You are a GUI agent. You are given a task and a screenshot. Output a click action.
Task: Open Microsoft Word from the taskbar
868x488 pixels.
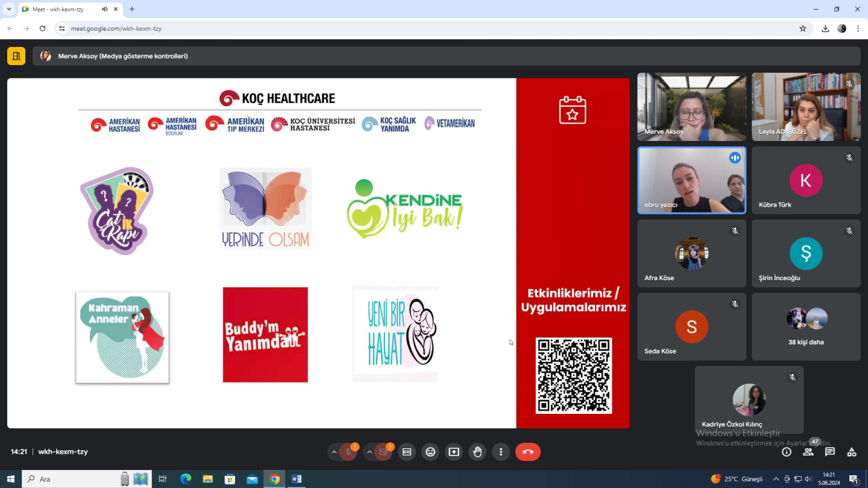pos(297,479)
